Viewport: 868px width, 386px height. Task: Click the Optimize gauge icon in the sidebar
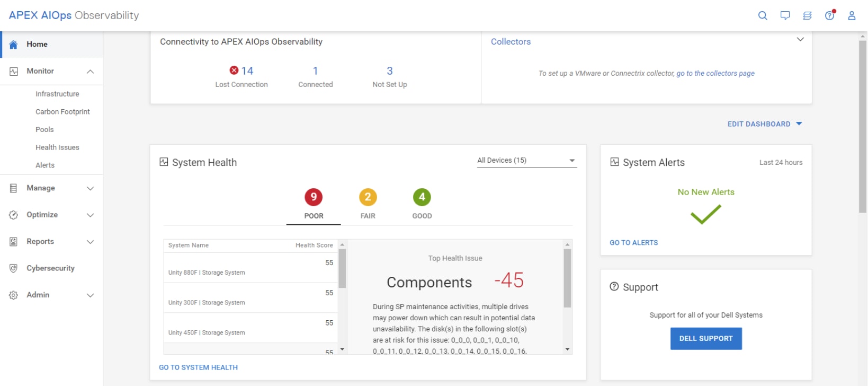click(14, 215)
